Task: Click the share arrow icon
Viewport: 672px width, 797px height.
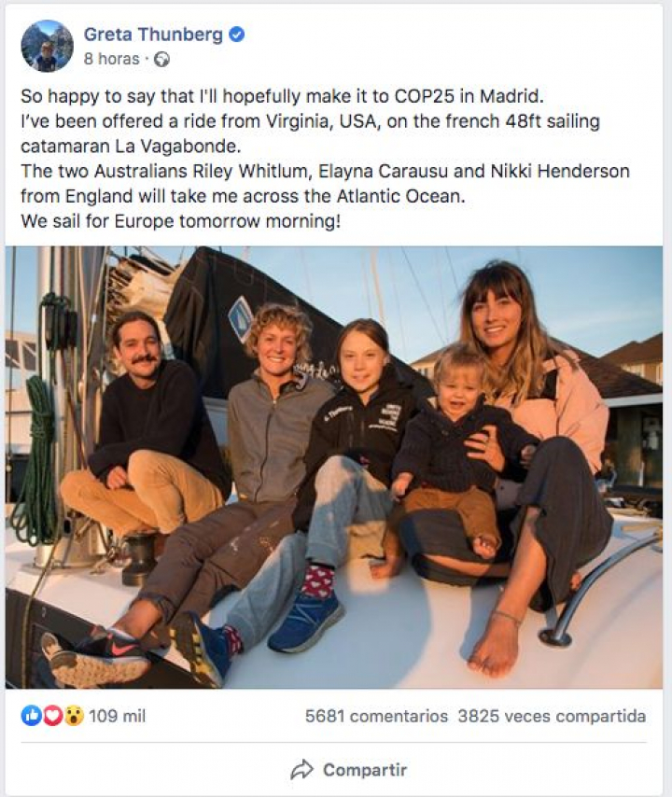Action: pos(301,770)
